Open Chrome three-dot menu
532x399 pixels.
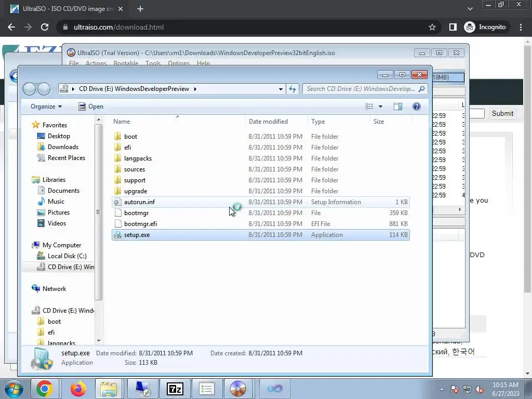click(x=521, y=27)
